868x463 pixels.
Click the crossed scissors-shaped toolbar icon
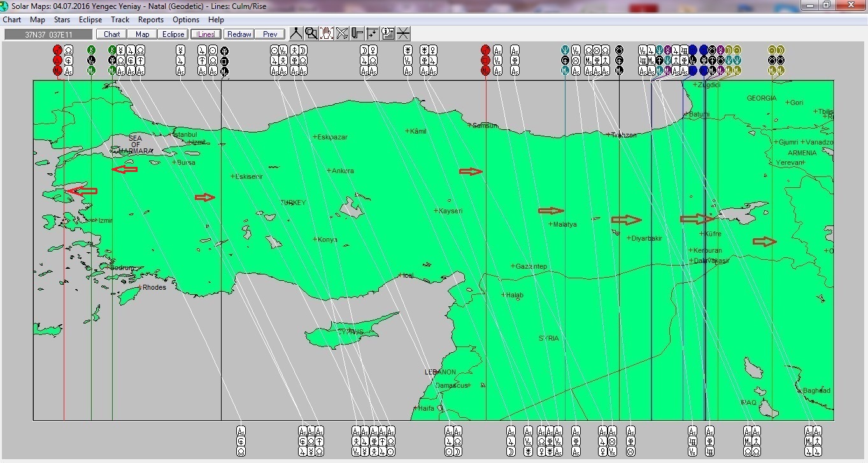(x=342, y=34)
